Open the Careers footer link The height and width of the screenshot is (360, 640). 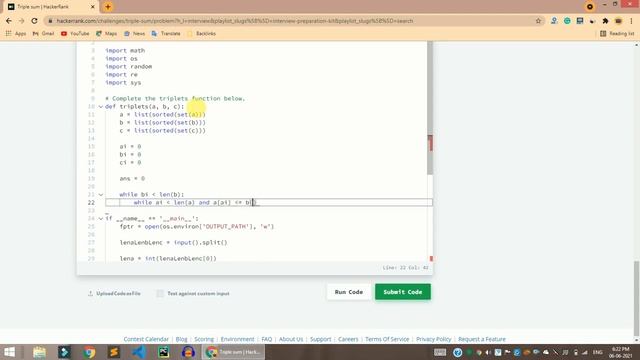tap(348, 339)
